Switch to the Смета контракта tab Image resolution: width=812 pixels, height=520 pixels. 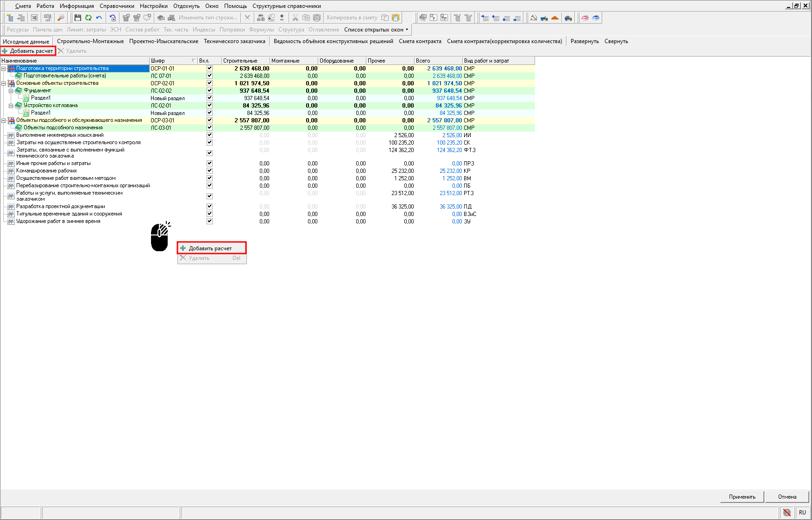[420, 41]
